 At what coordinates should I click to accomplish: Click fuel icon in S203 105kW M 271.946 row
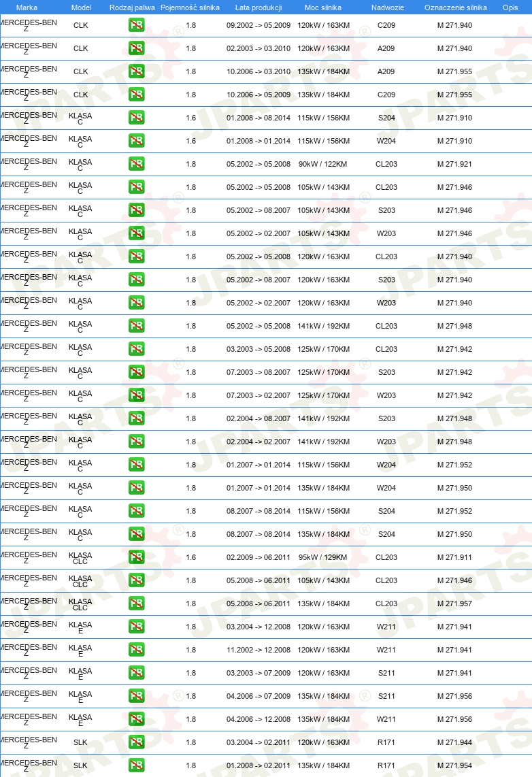pos(136,210)
